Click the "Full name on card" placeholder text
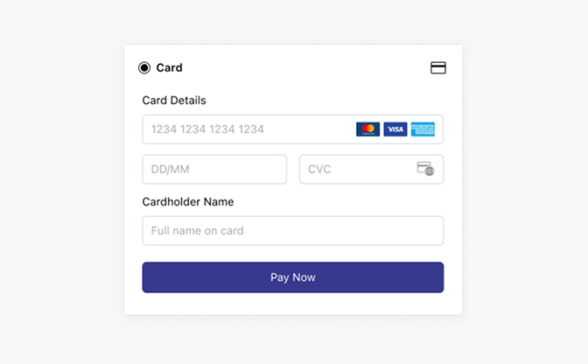This screenshot has height=364, width=588. 197,231
